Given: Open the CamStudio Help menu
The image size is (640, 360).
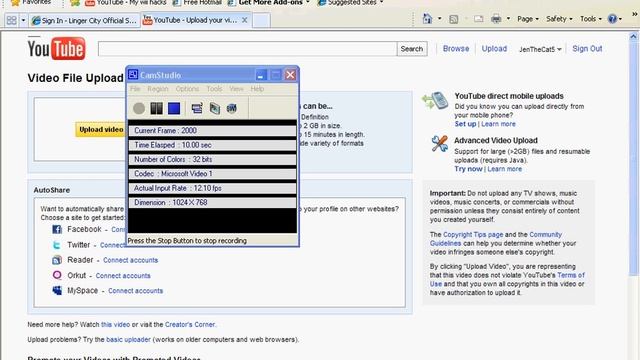Looking at the screenshot, I should (257, 89).
